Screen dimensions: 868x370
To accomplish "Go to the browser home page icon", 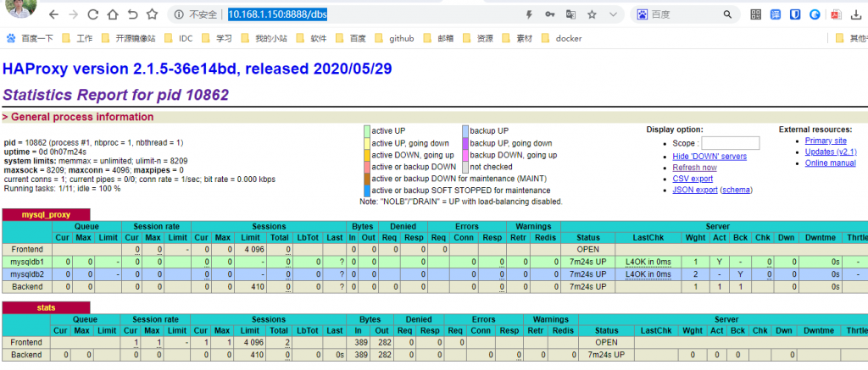I will coord(113,14).
